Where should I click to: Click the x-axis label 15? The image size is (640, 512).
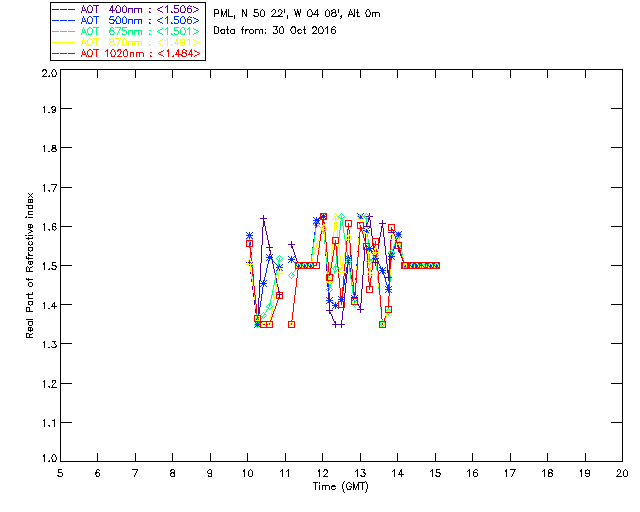tap(435, 473)
